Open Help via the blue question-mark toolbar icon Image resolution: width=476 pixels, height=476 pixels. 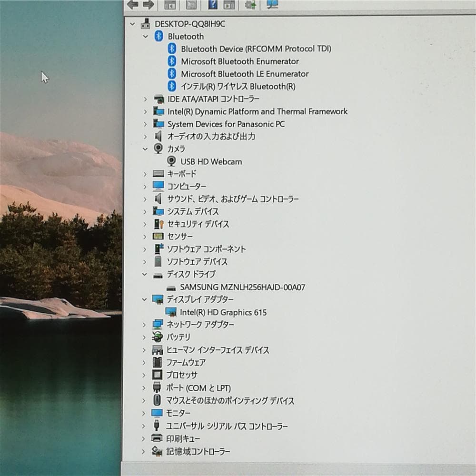[213, 4]
